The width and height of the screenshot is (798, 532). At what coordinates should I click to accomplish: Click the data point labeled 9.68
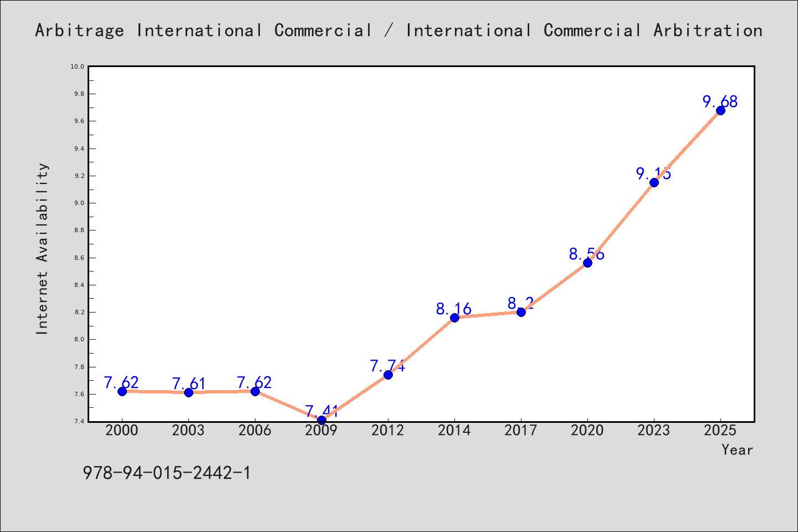tap(720, 110)
